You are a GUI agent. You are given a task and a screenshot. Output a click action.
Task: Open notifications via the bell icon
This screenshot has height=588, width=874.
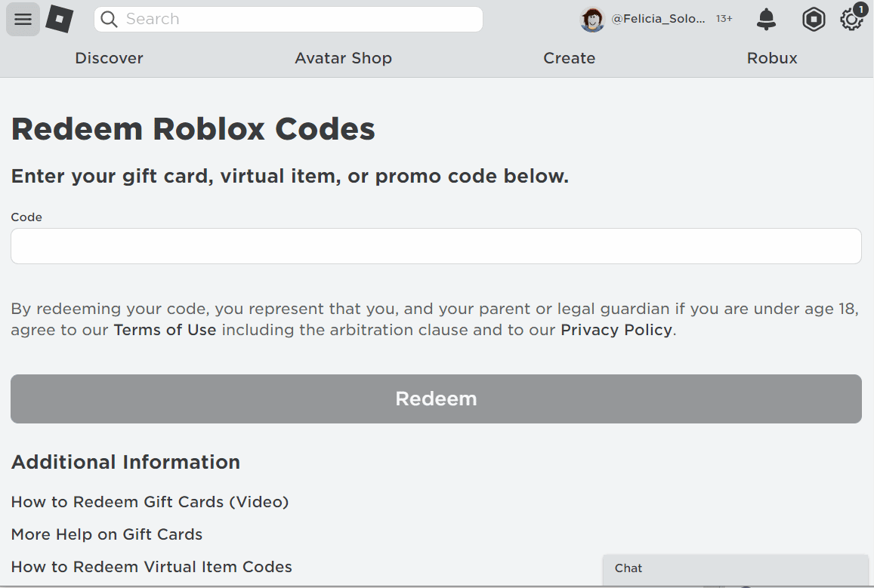pyautogui.click(x=766, y=19)
